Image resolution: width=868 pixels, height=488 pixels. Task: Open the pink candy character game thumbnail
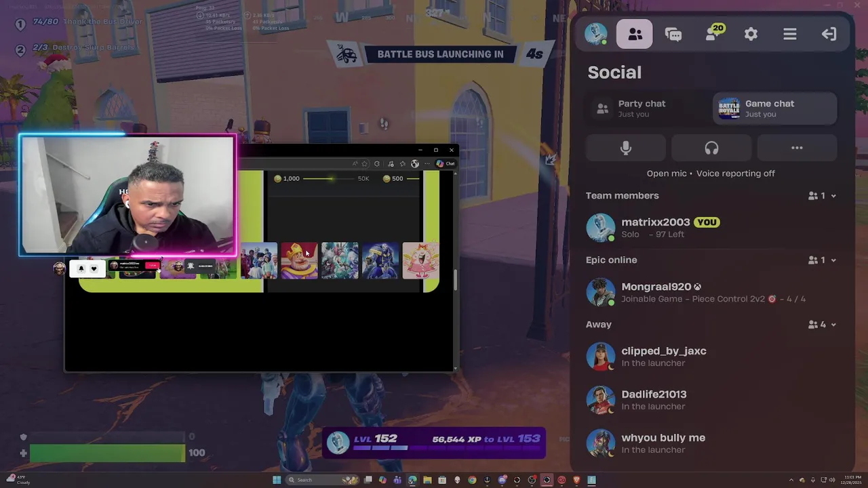click(420, 260)
